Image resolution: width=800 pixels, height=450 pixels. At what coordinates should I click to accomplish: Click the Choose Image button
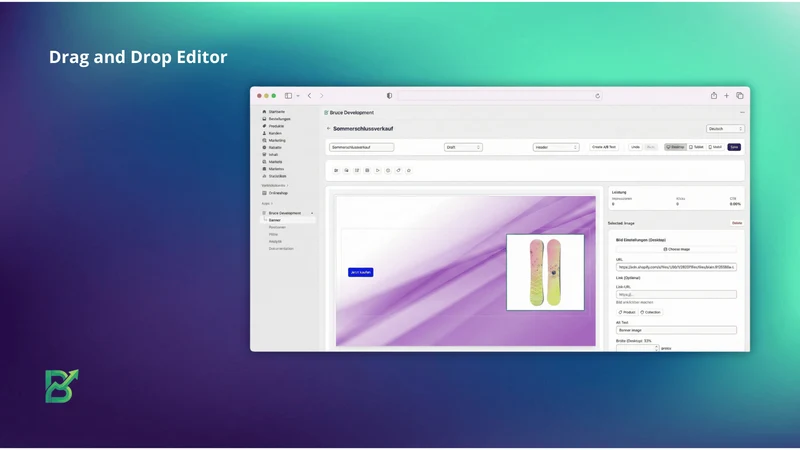tap(677, 249)
